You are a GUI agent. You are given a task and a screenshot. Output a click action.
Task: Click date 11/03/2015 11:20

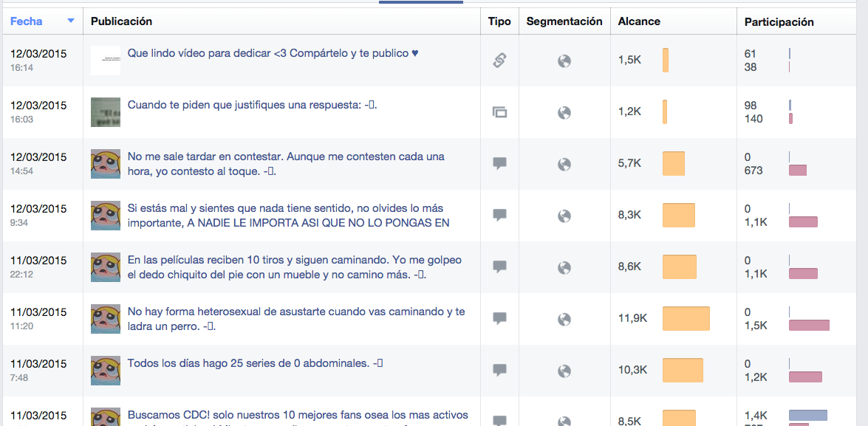pyautogui.click(x=38, y=318)
